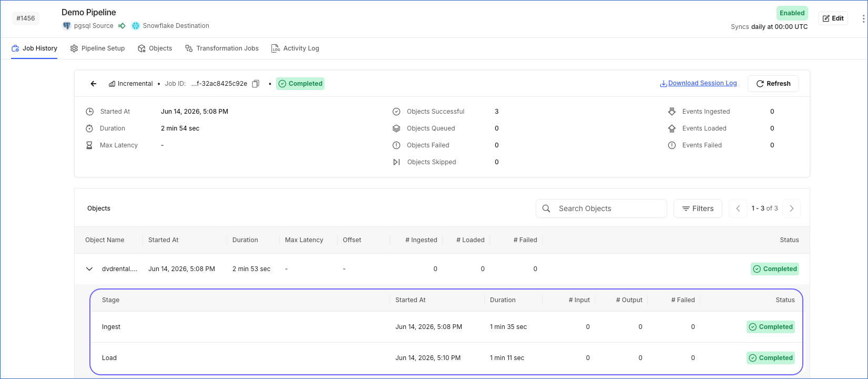Click the Max Latency hourglass icon
The height and width of the screenshot is (379, 868).
(x=89, y=145)
